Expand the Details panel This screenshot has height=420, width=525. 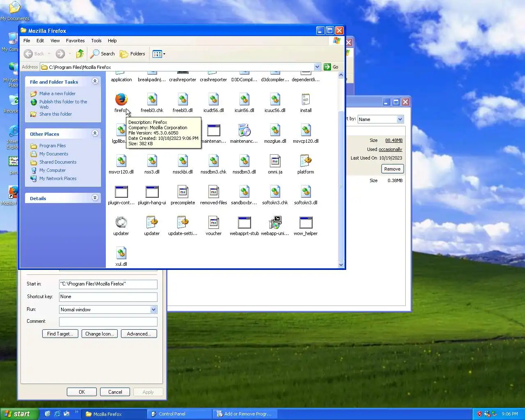pyautogui.click(x=95, y=198)
